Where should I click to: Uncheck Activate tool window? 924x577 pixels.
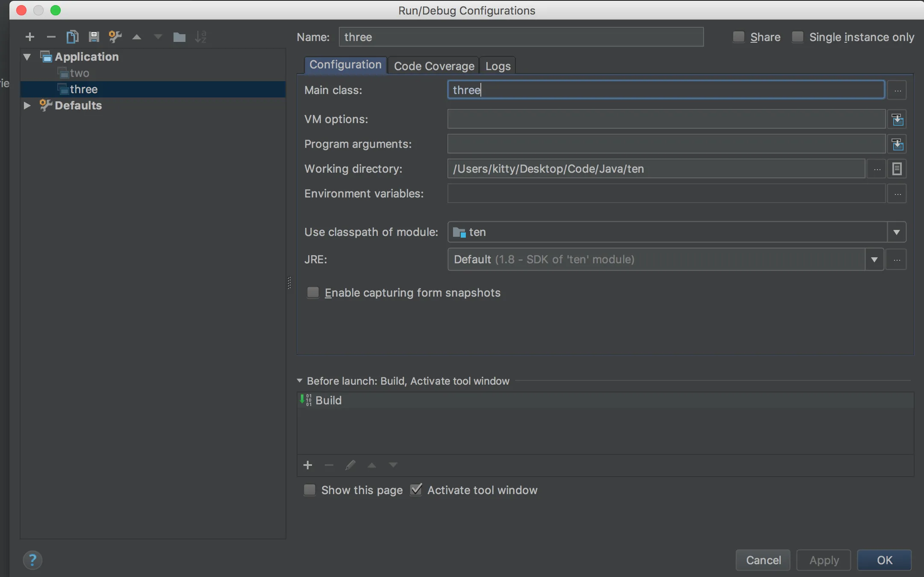pos(416,490)
